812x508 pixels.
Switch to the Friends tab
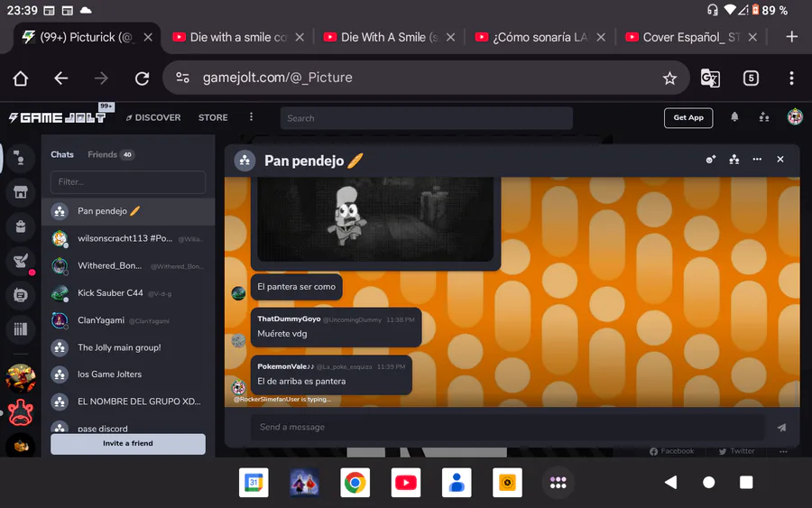[x=111, y=154]
